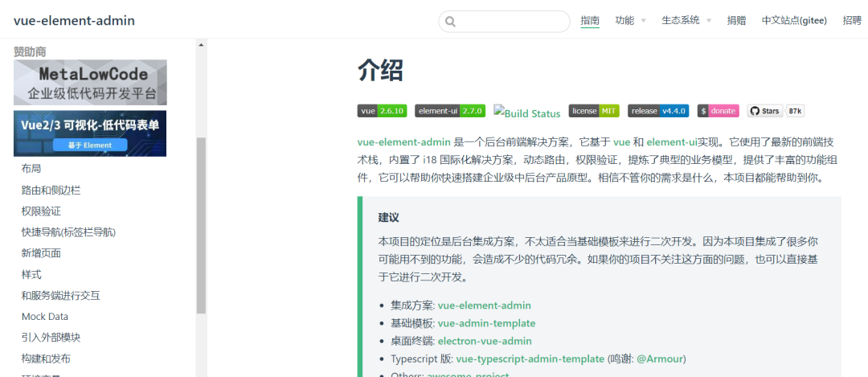Open 集成方案 vue-element-admin list link
The width and height of the screenshot is (868, 377).
pos(485,305)
